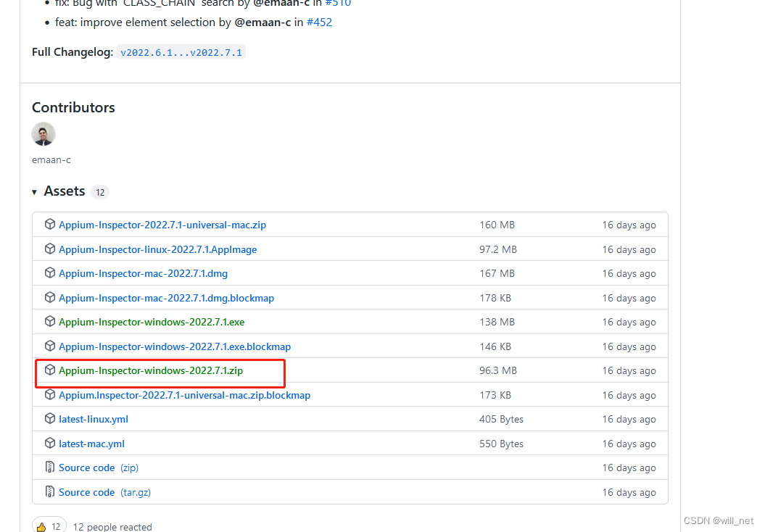Click the 146 KB size value

click(495, 346)
